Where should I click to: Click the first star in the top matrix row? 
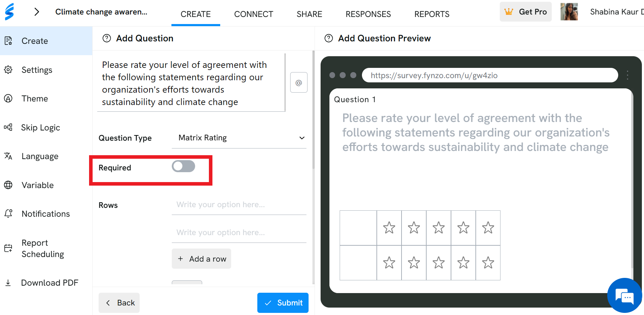[389, 228]
